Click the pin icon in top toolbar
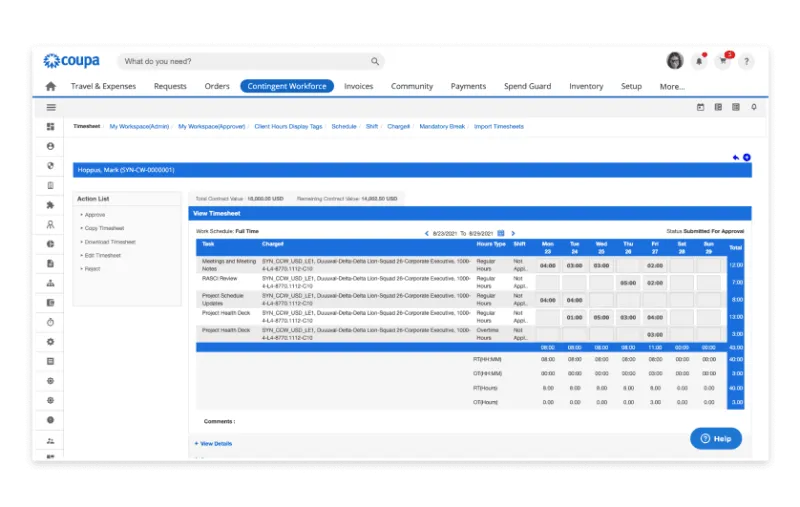This screenshot has width=800, height=507. (x=754, y=107)
